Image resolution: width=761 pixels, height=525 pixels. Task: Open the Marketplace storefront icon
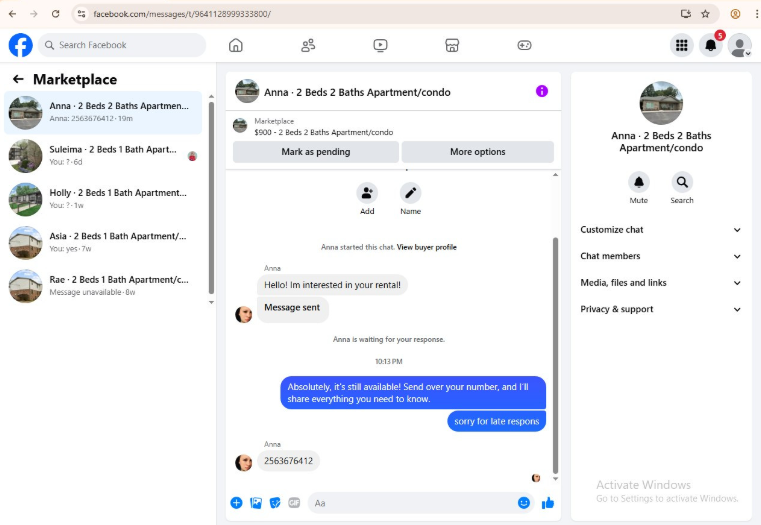coord(452,45)
